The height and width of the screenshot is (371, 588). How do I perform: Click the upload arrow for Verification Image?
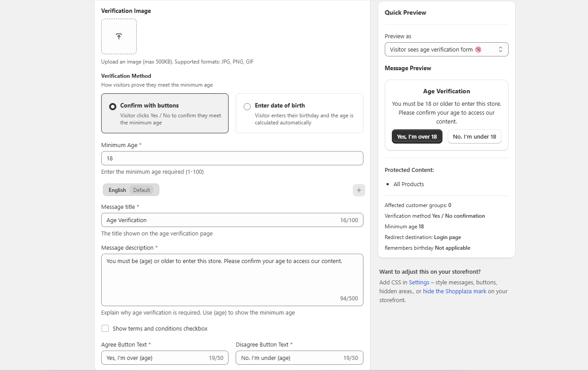pyautogui.click(x=119, y=36)
